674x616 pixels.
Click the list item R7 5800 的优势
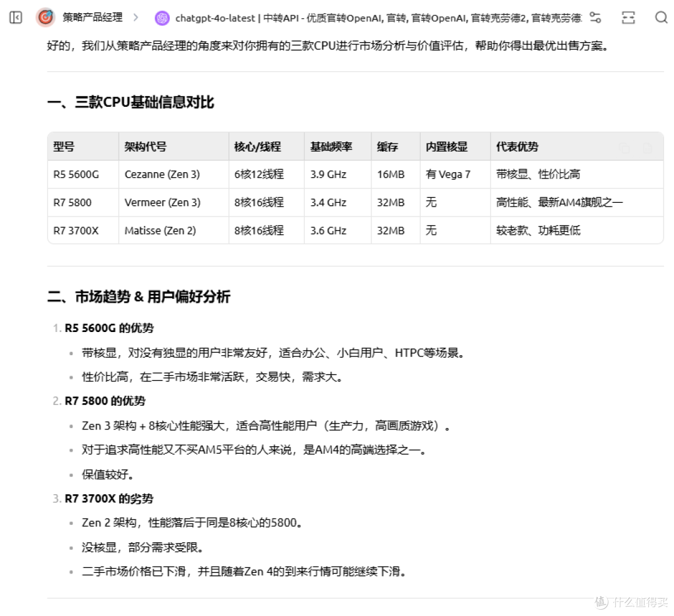105,401
